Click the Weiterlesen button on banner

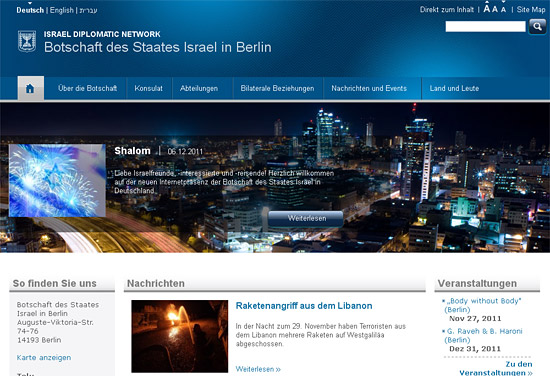pos(306,219)
